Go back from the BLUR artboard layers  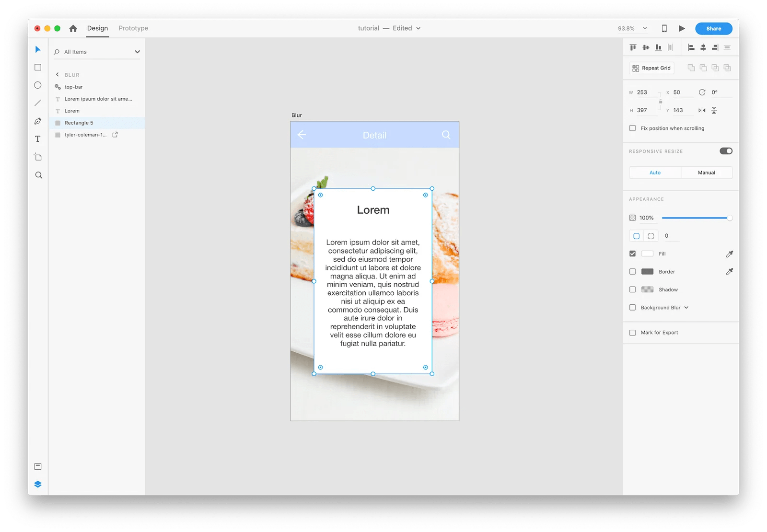pos(58,75)
